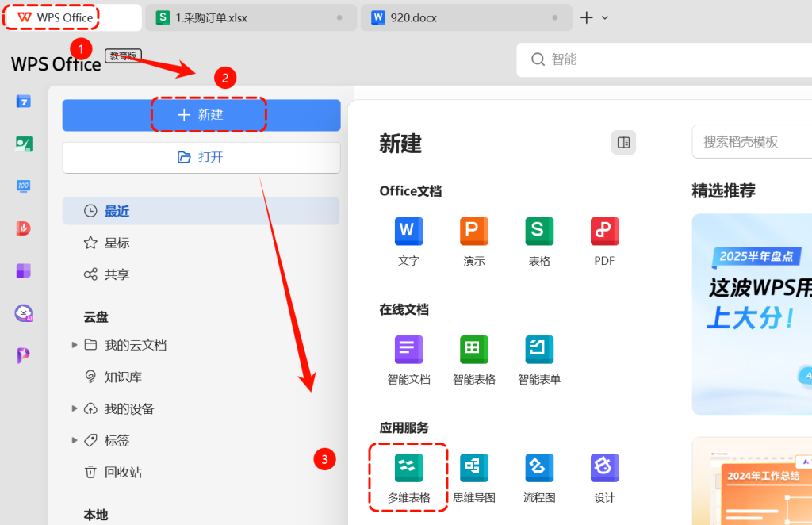
Task: Switch to the WPS Office home tab
Action: click(72, 17)
